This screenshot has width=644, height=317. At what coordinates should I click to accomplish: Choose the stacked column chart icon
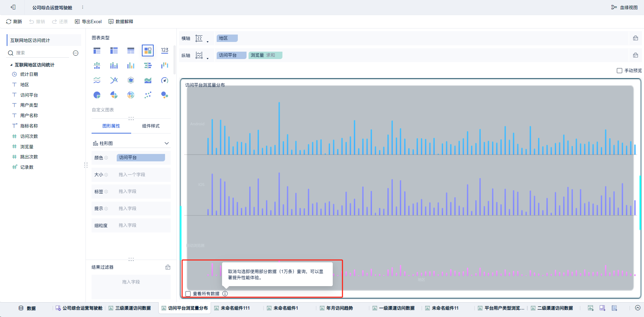114,65
